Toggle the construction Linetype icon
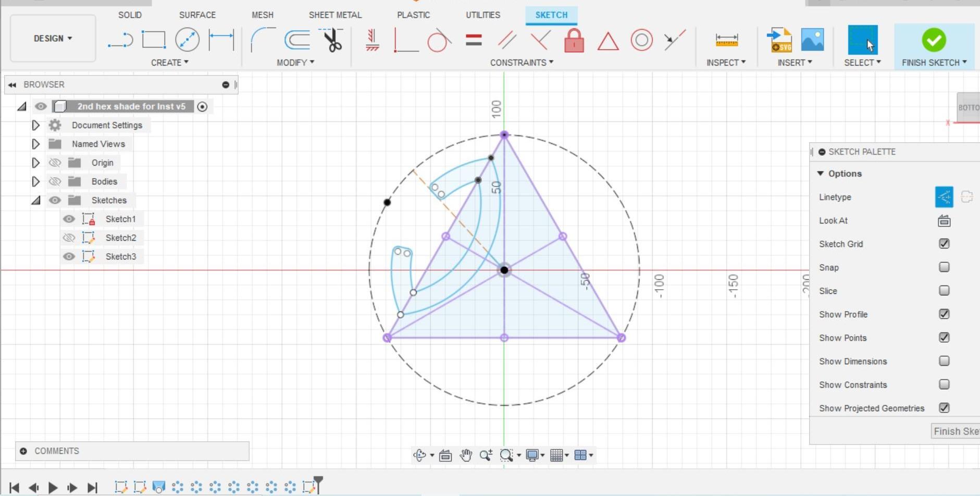Viewport: 980px width, 496px height. click(x=944, y=197)
